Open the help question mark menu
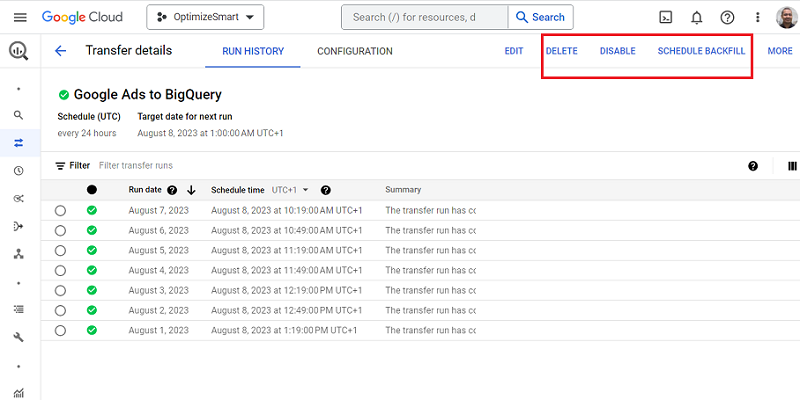800x400 pixels. click(727, 17)
